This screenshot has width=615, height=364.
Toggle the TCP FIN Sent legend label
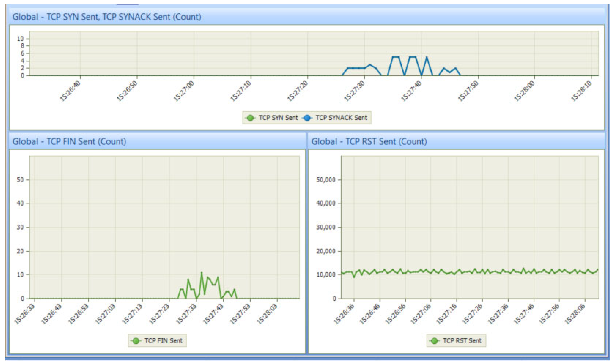163,341
